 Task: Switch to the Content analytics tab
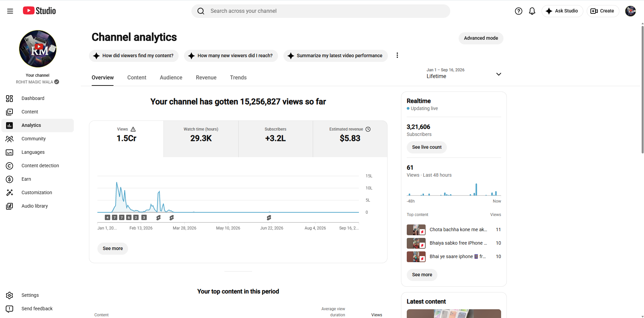click(137, 78)
